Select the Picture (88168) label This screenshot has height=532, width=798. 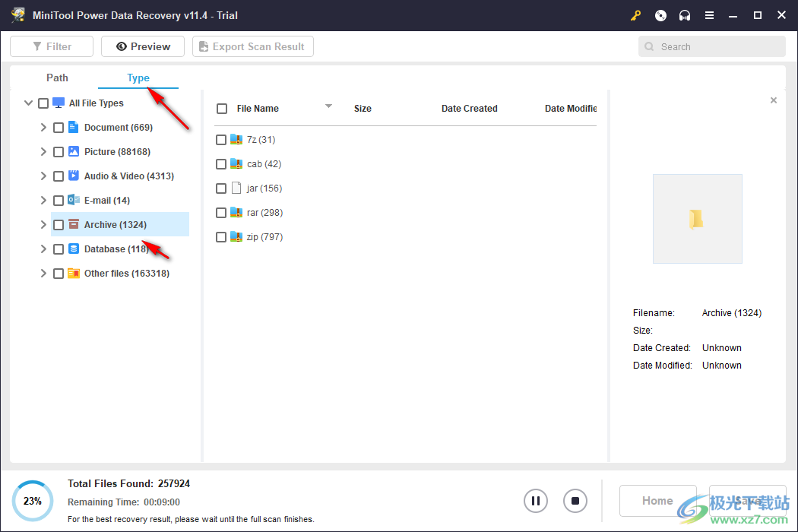[117, 152]
